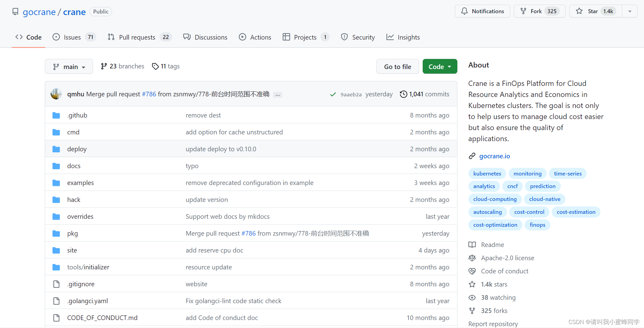
Task: View the 11 tags link
Action: click(166, 66)
